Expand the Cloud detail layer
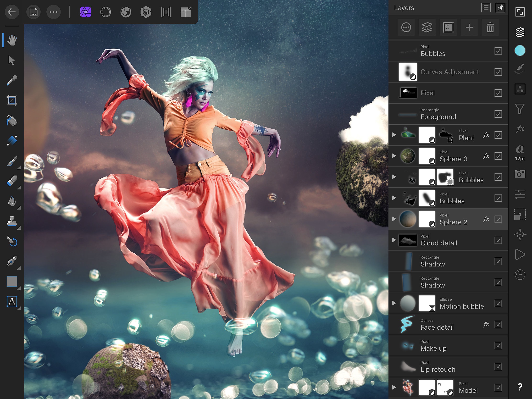532x399 pixels. [x=394, y=240]
